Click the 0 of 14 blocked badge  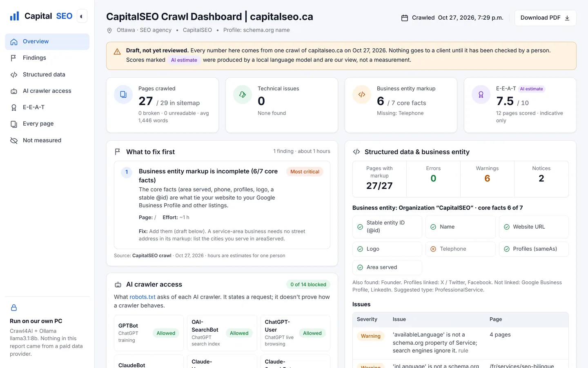[308, 285]
